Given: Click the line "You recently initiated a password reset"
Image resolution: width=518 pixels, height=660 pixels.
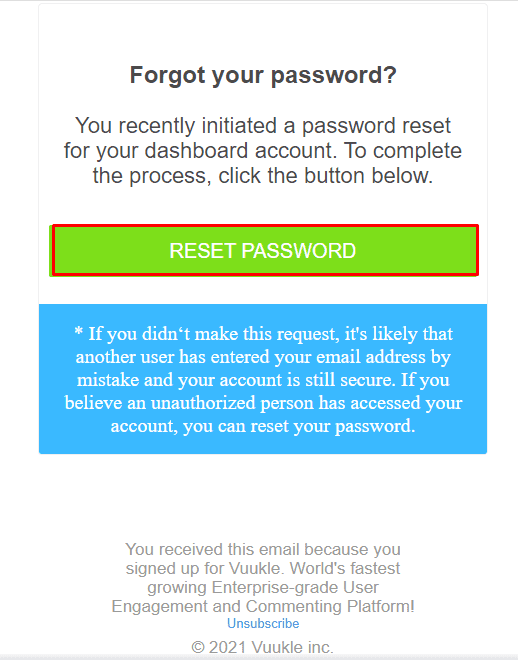Looking at the screenshot, I should coord(263,125).
